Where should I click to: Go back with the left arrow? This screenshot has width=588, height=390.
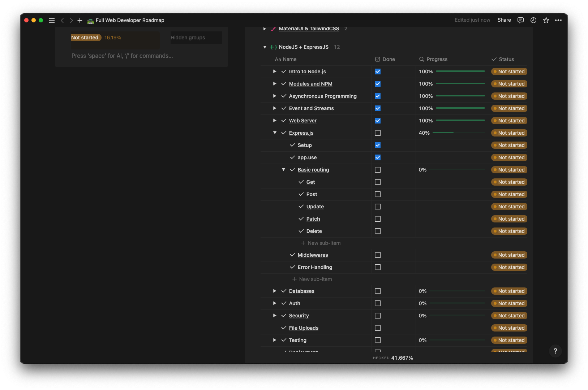(x=62, y=21)
